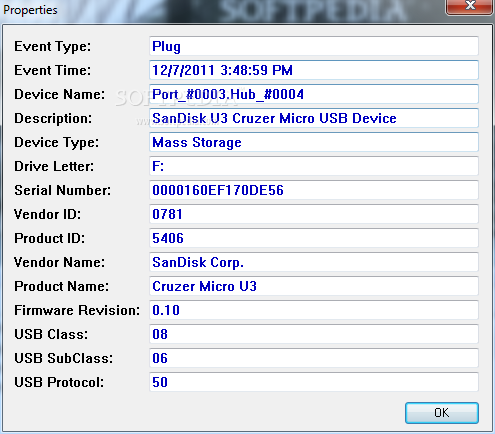Click the 'USB Class:' label
Screen dimensions: 495x434
[51, 334]
